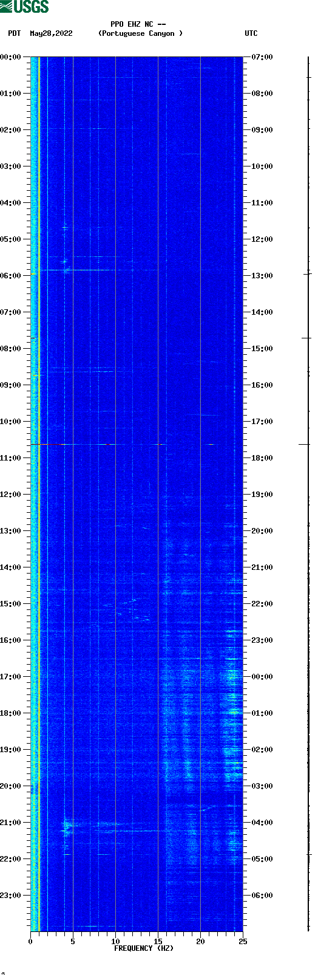Click frequency axis tick label '15'
Screen dimensions: 335x980
158,942
